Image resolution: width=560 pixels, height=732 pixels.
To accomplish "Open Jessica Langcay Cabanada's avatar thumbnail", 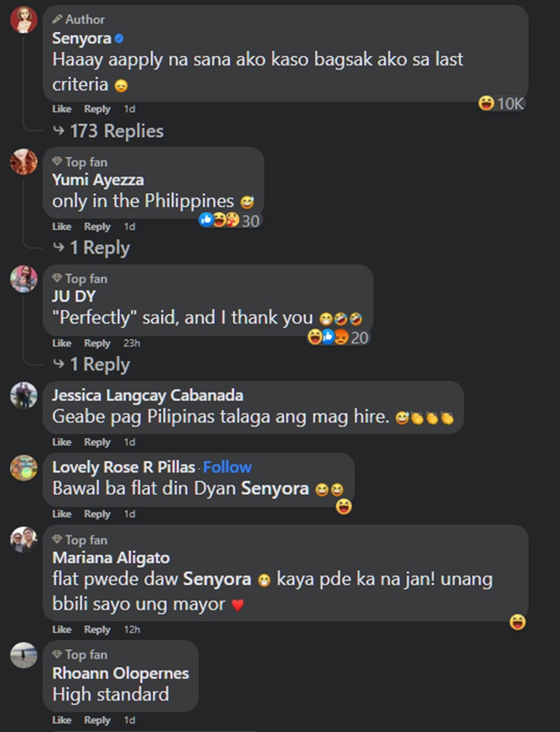I will (x=24, y=395).
